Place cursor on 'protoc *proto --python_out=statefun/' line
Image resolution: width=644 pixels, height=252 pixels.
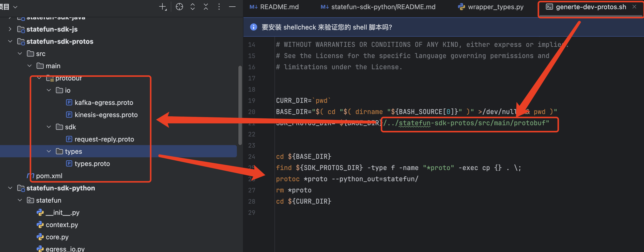347,179
